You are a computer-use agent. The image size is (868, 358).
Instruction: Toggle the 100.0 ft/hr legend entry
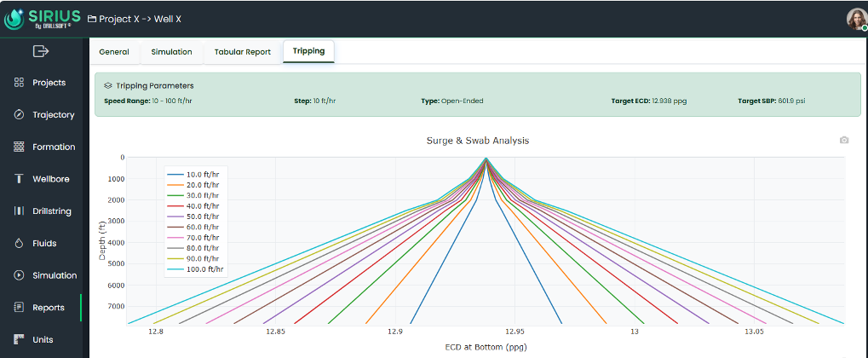[204, 269]
